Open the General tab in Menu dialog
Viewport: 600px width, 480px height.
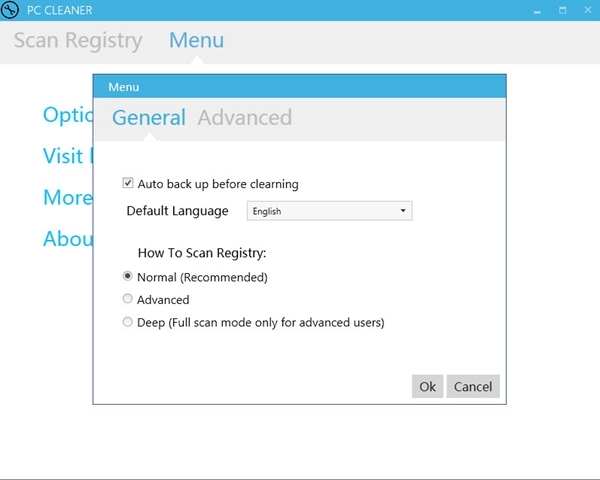149,117
